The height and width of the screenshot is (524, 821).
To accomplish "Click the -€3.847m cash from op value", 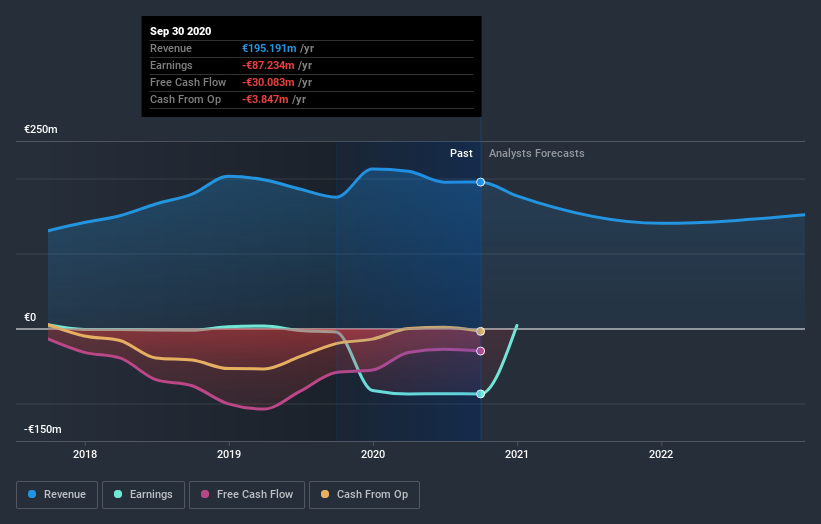I will [265, 99].
